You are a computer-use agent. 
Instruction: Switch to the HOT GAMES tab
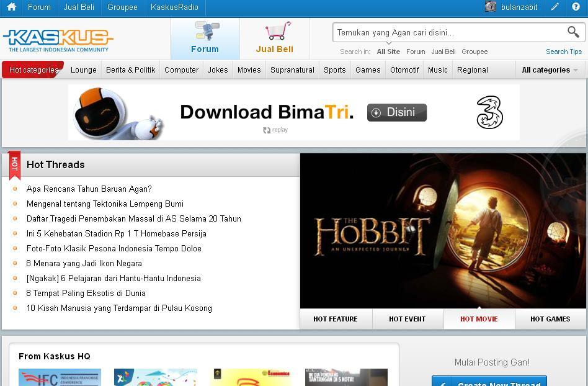point(550,319)
